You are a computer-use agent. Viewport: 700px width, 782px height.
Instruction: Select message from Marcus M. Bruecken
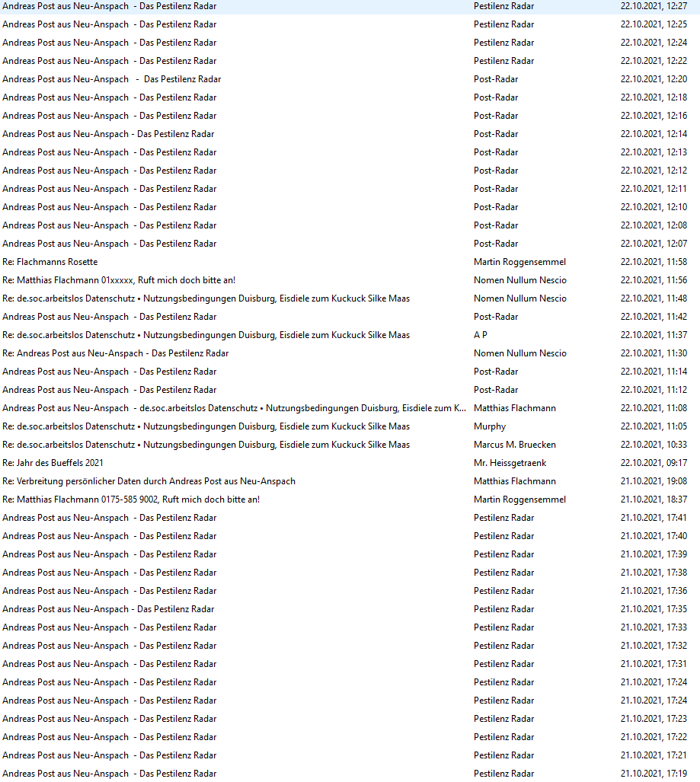(350, 445)
